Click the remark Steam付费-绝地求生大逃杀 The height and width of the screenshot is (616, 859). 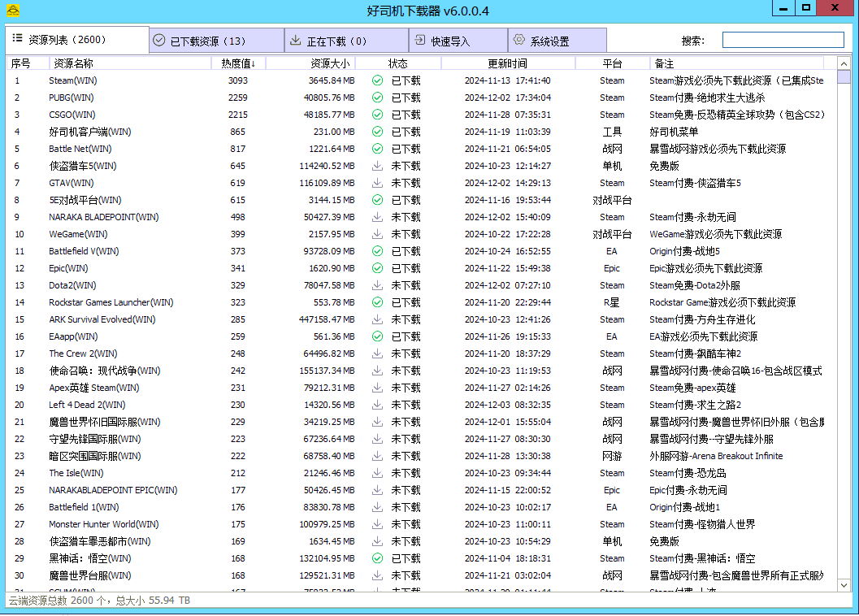707,98
